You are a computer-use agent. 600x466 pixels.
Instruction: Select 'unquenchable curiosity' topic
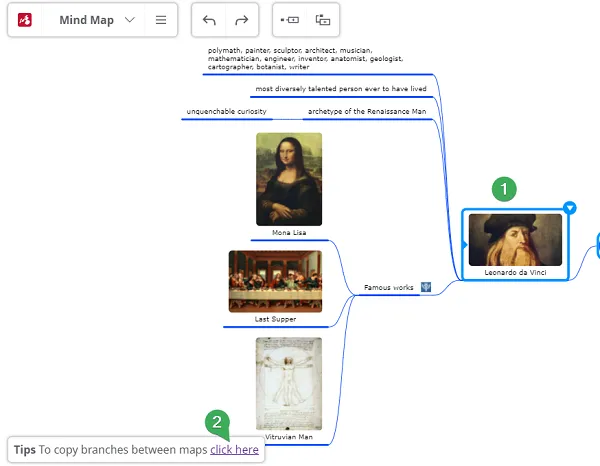[227, 111]
